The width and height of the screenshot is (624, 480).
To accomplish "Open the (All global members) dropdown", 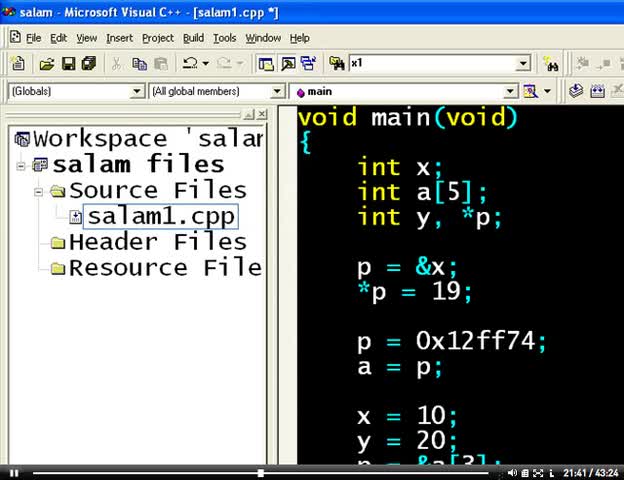I will click(216, 92).
